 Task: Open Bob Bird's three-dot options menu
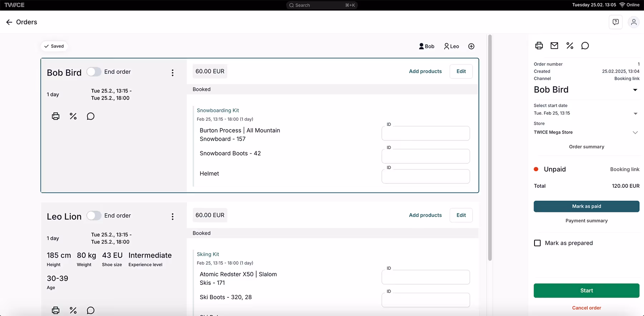172,73
